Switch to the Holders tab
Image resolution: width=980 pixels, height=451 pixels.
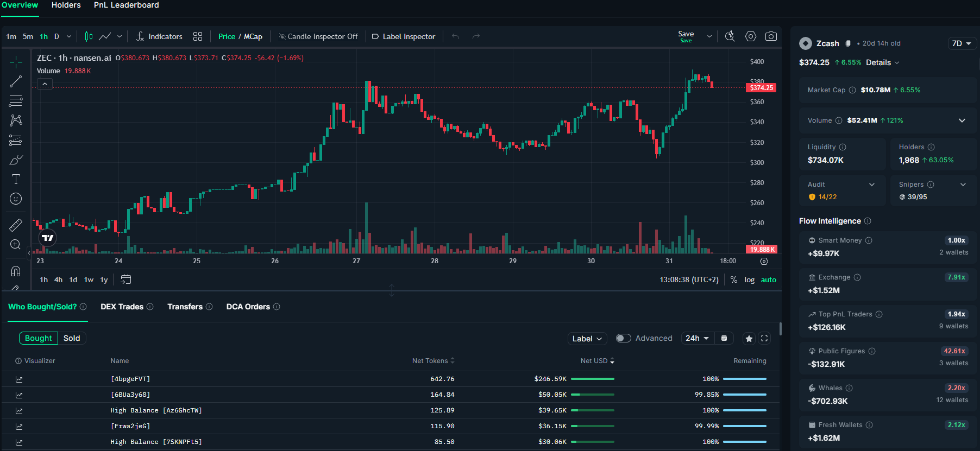66,5
